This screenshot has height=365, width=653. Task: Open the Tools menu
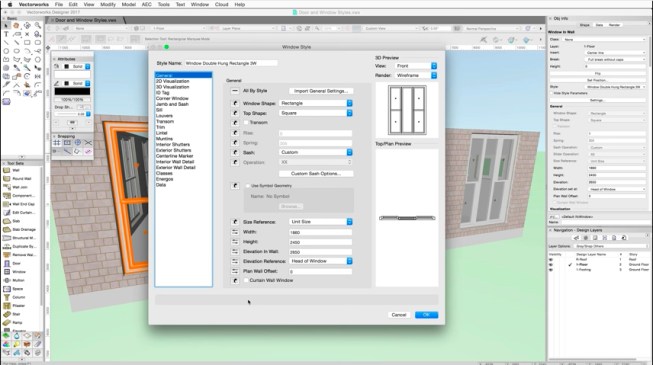tap(164, 4)
